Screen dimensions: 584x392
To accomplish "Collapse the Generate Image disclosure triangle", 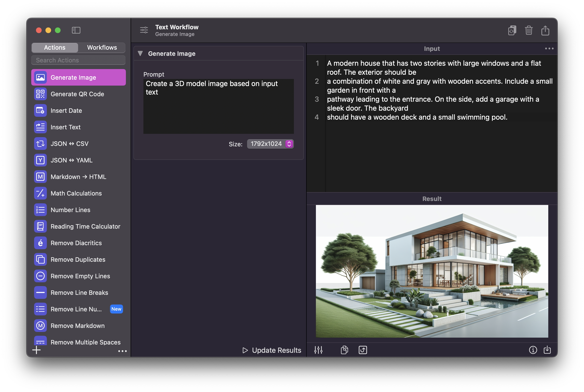I will pos(140,53).
